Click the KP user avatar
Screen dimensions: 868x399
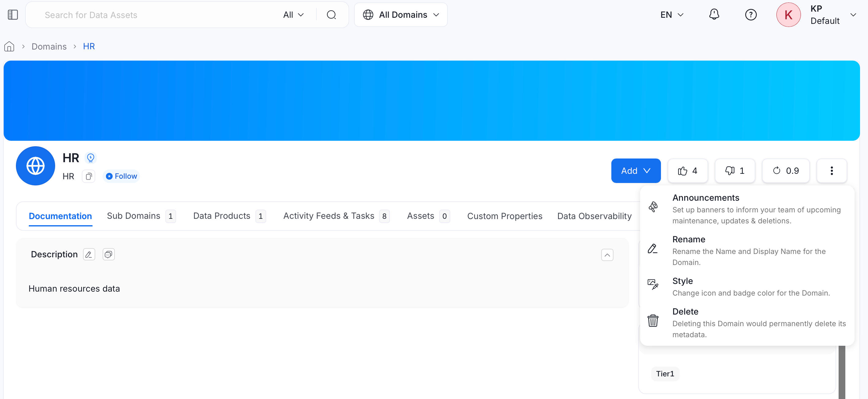[x=788, y=15]
